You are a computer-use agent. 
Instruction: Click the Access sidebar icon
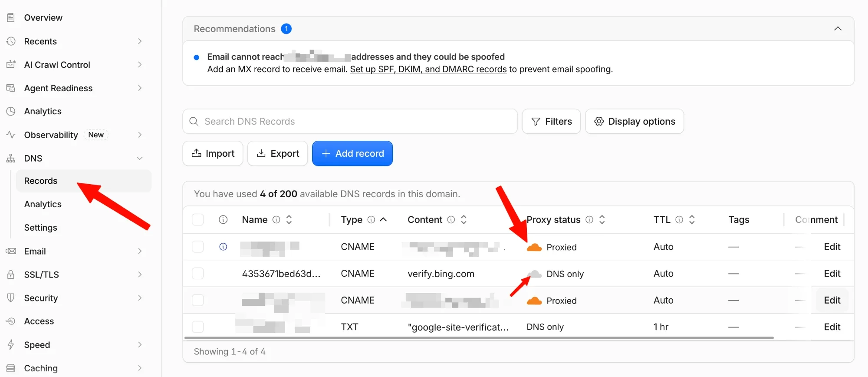click(x=11, y=321)
